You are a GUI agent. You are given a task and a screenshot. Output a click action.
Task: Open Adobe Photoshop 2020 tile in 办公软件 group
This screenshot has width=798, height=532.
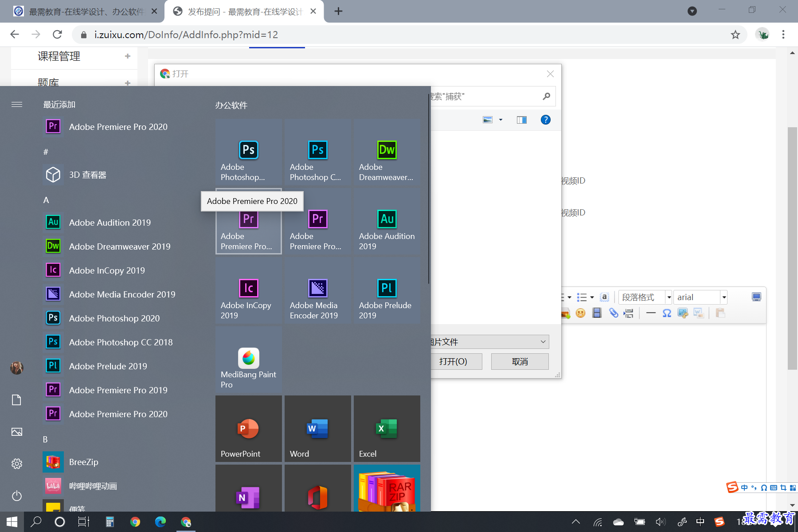point(249,152)
